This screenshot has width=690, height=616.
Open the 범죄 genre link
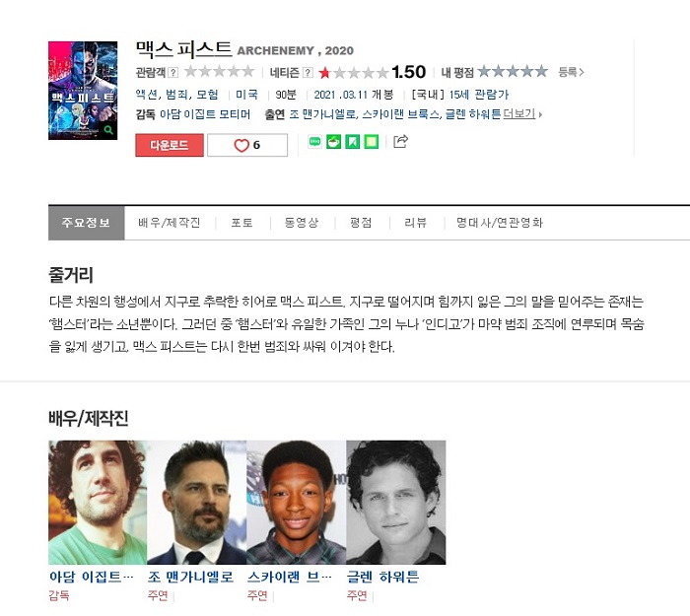coord(176,95)
